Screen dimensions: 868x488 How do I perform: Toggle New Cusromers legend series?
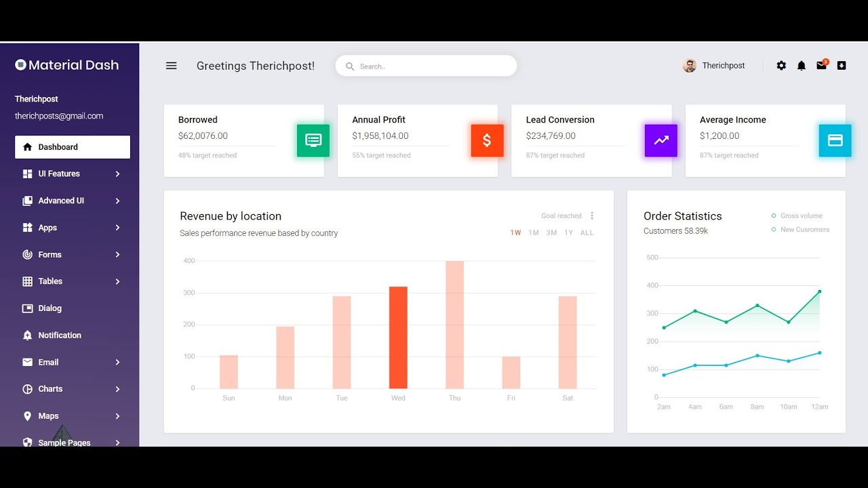[801, 230]
